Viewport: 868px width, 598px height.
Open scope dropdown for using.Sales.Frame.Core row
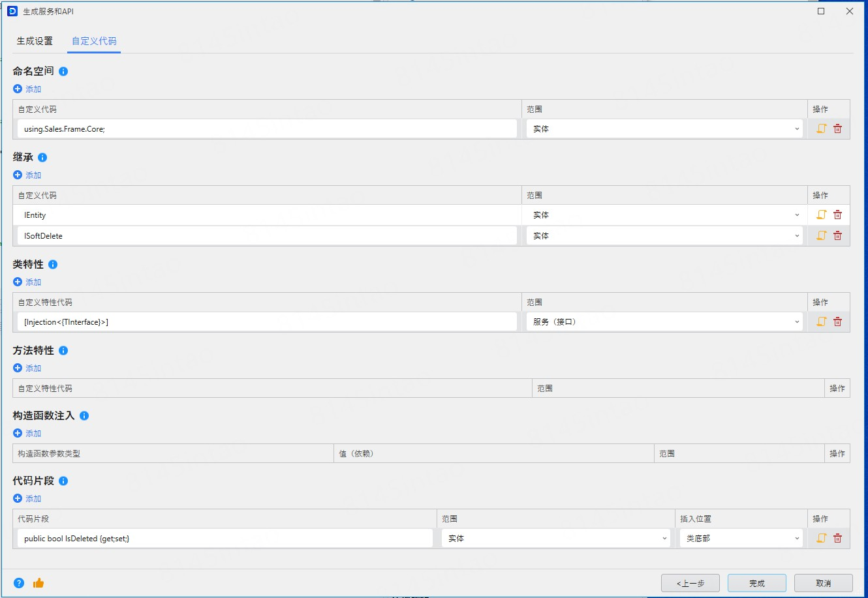point(664,128)
